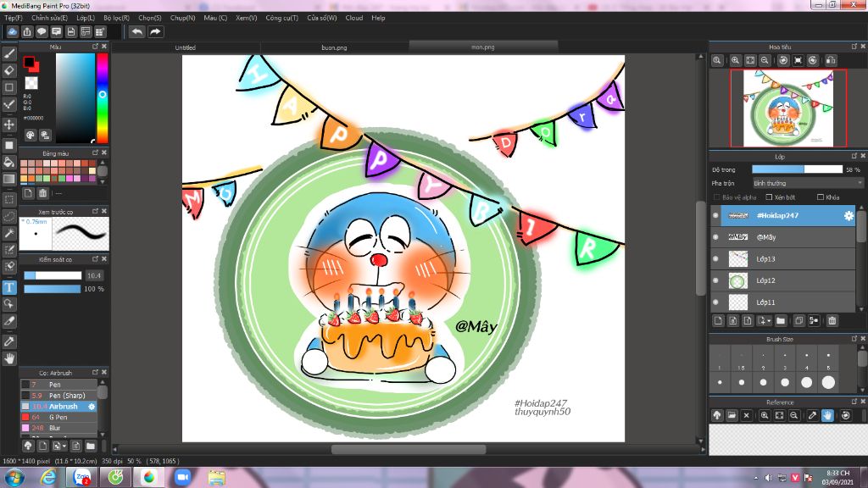Open #Hoidap247 layer settings gear

848,216
